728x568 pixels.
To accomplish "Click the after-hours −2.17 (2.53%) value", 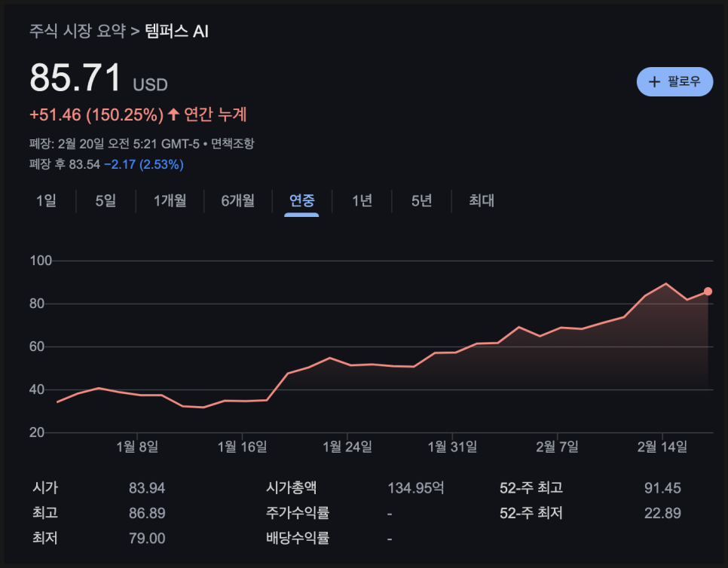I will point(144,164).
